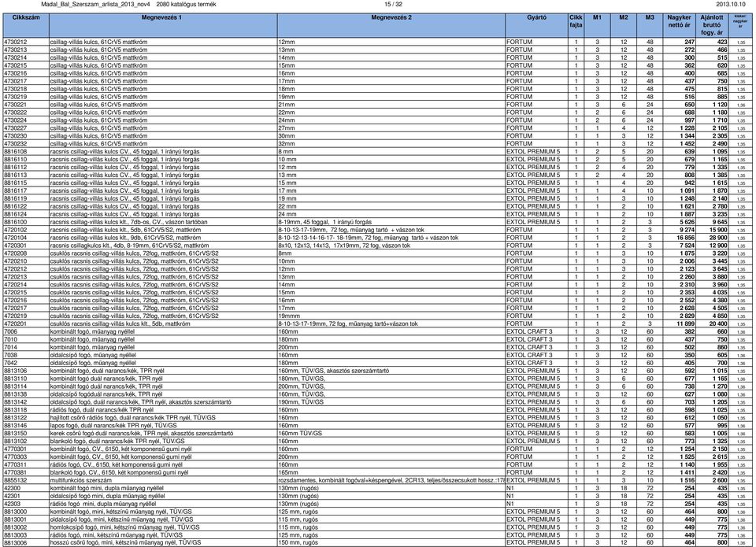This screenshot has width=756, height=547.
Task: Click the page number '15 / 32'
Action: pyautogui.click(x=393, y=5)
